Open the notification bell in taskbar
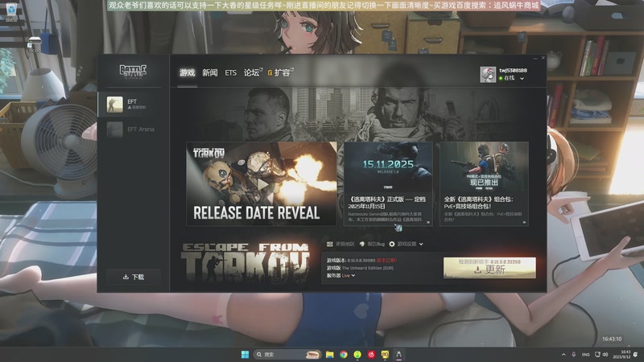This screenshot has width=644, height=362. coord(636,355)
